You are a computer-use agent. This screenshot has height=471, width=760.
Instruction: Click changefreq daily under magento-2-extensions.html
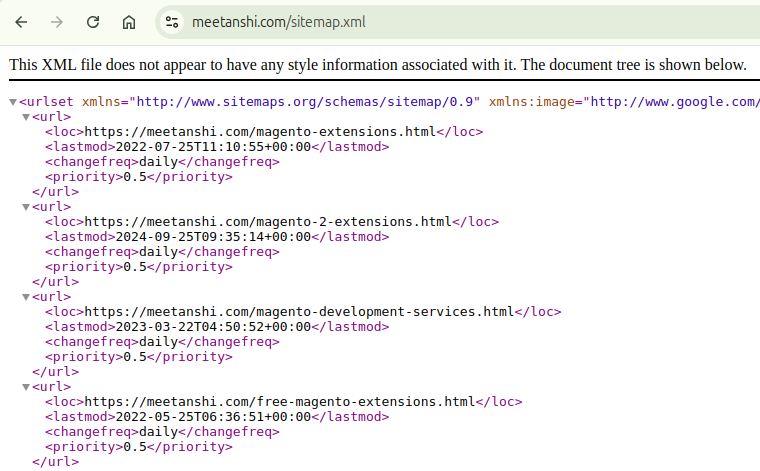(158, 252)
